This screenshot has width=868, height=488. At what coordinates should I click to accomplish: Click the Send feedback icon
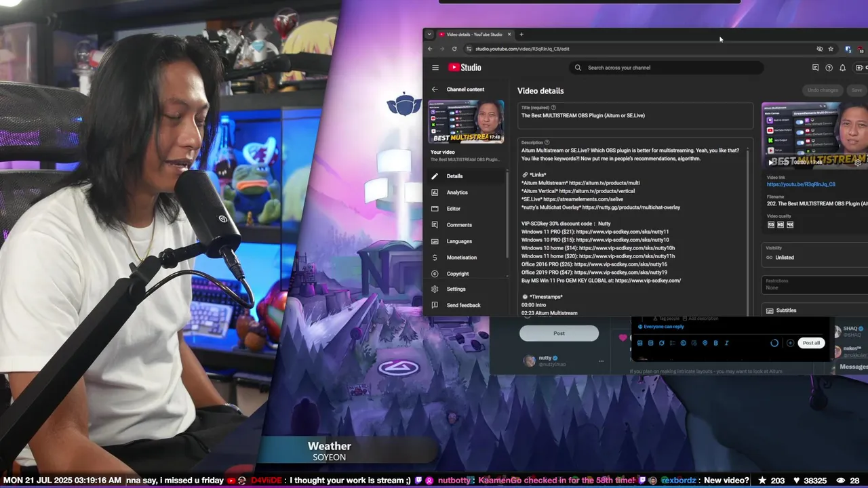435,305
